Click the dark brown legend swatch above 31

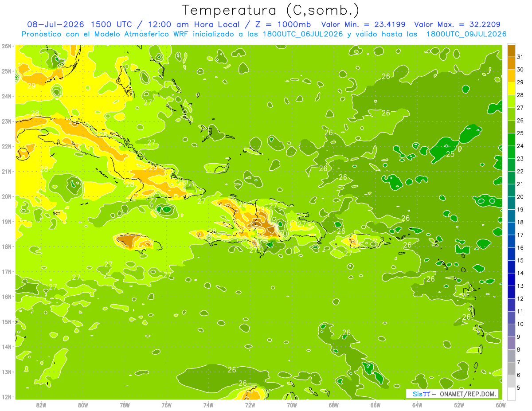click(x=511, y=51)
